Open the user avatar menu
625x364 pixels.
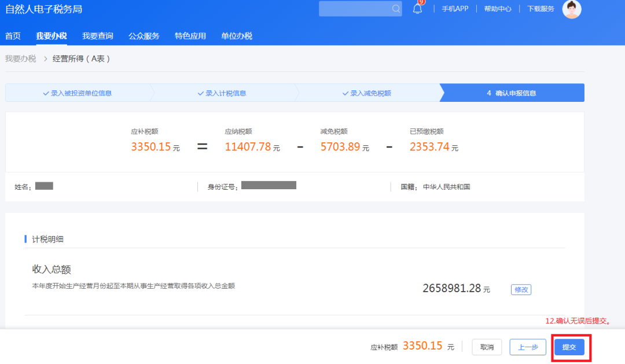coord(572,9)
